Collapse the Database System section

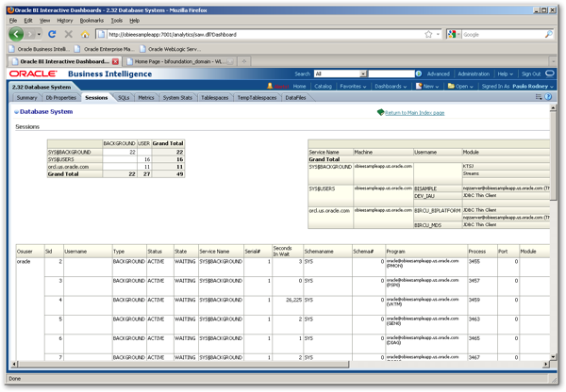point(16,112)
